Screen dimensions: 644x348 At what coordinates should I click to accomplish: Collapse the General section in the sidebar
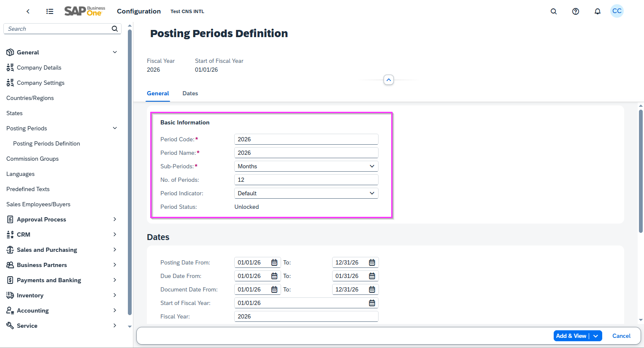(114, 52)
